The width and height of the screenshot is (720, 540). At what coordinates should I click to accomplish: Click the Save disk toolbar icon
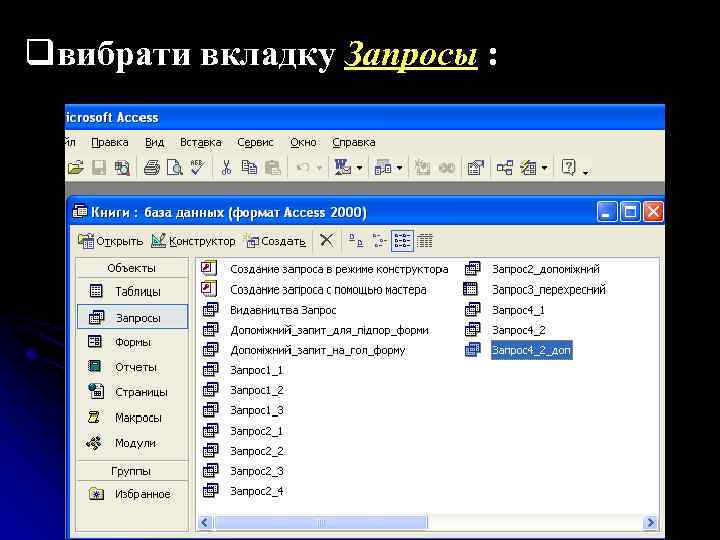[99, 168]
